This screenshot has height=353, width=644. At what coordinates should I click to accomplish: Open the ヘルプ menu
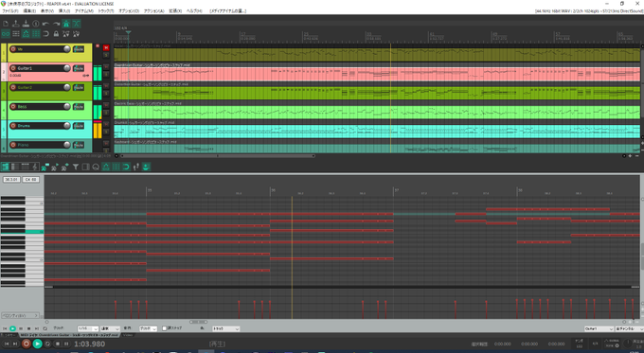[x=194, y=11]
